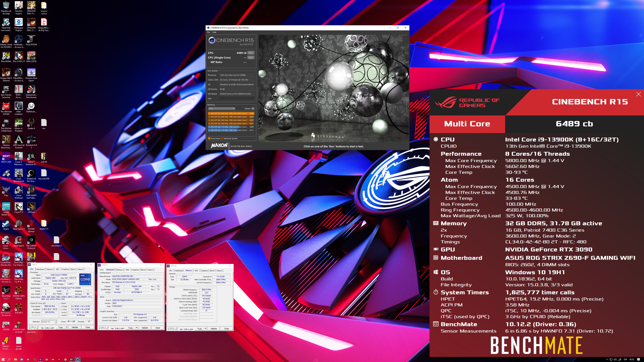Screen dimensions: 644x362
Task: Expand Tools arrow in CPU-Z Mainboard window
Action: click(x=137, y=328)
